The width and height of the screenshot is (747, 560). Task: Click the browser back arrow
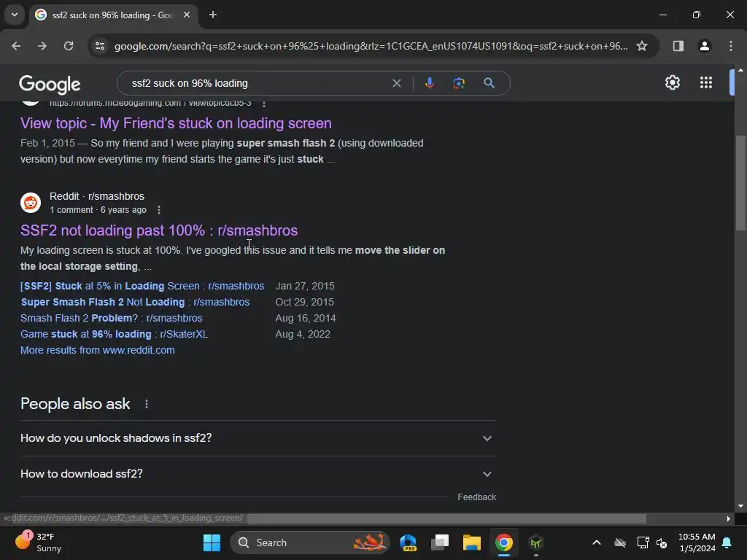point(16,46)
